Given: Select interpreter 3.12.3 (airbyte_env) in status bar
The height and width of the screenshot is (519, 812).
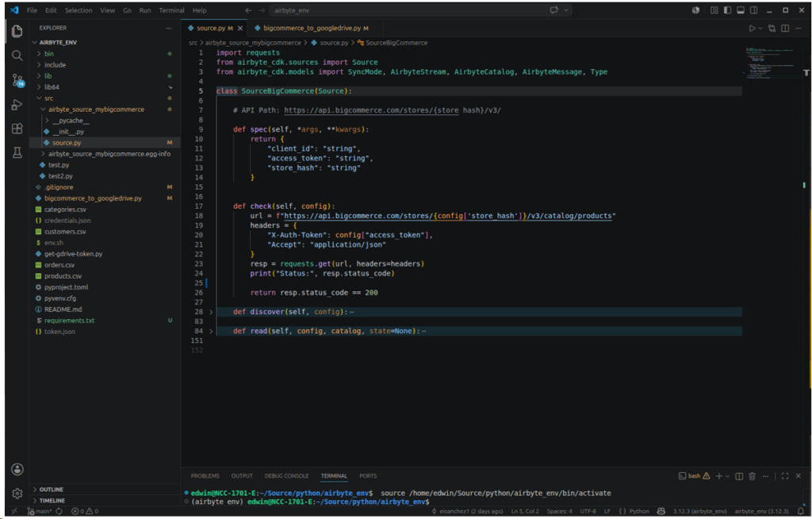Looking at the screenshot, I should coord(700,511).
